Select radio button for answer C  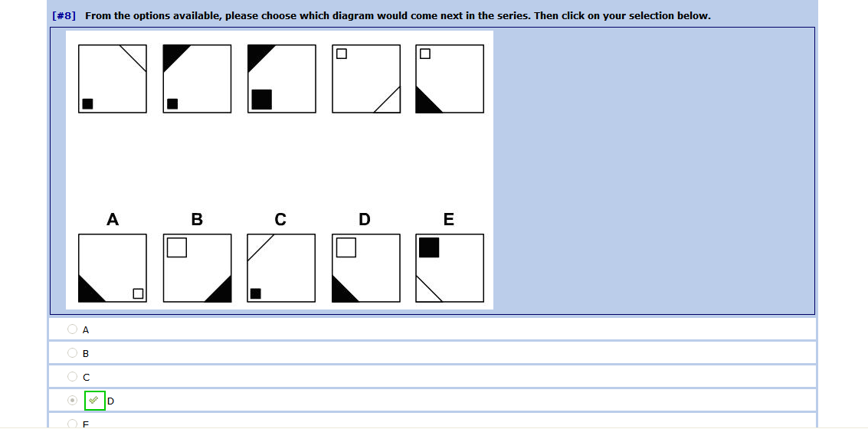tap(72, 376)
